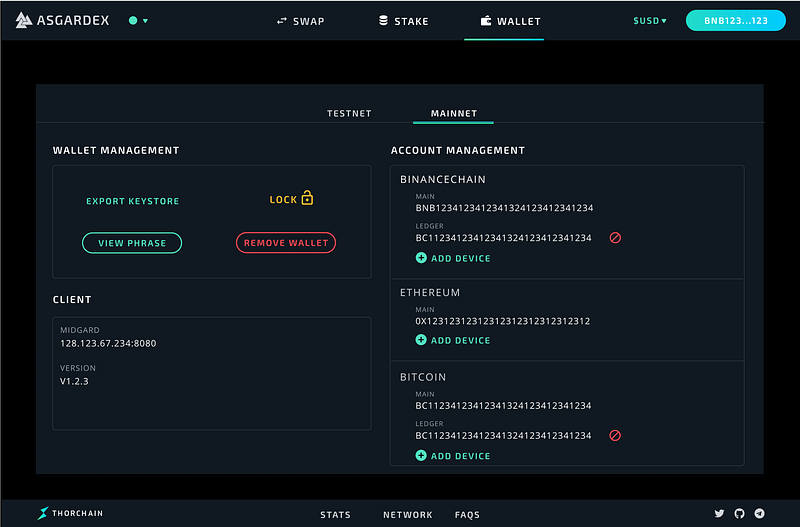
Task: Click the ASGARDEX logo icon
Action: tap(23, 20)
